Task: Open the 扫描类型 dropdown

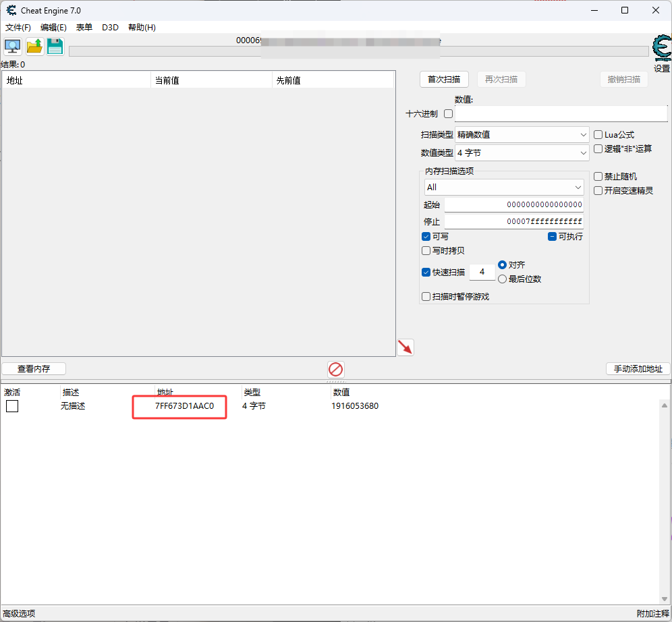Action: [x=522, y=134]
